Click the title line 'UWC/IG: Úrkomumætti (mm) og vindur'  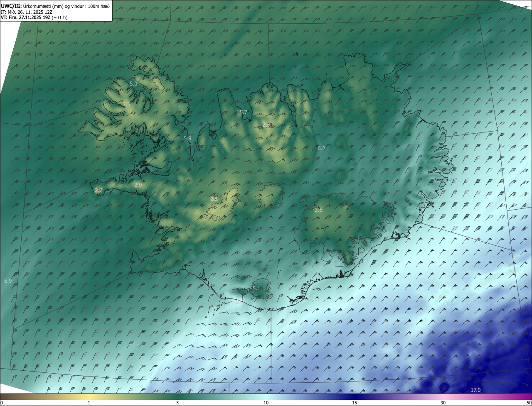pyautogui.click(x=56, y=6)
